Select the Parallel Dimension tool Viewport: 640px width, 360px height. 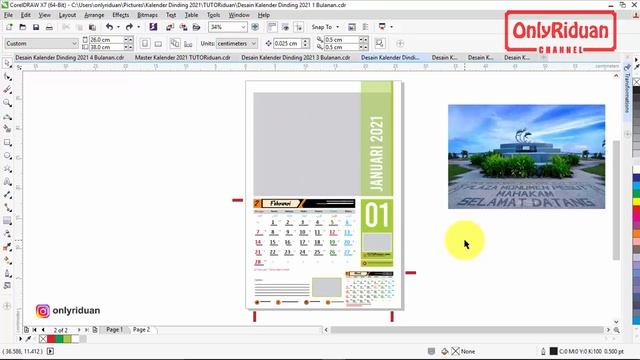[x=7, y=195]
